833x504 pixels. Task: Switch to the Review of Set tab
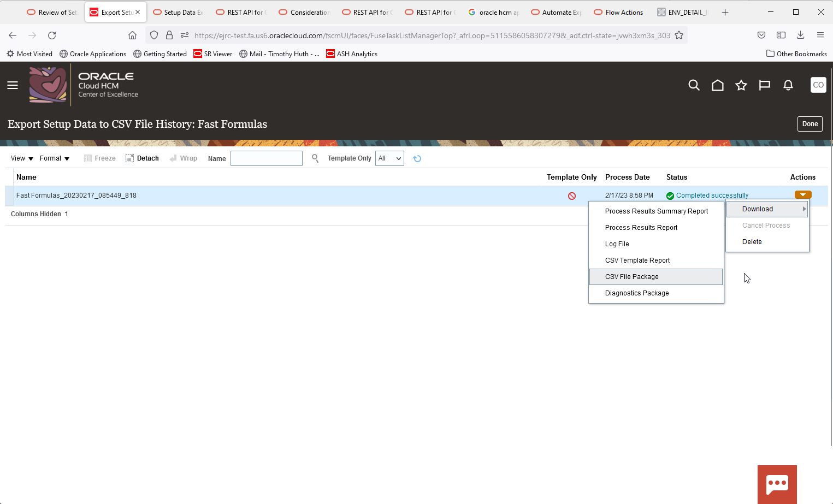tap(52, 12)
